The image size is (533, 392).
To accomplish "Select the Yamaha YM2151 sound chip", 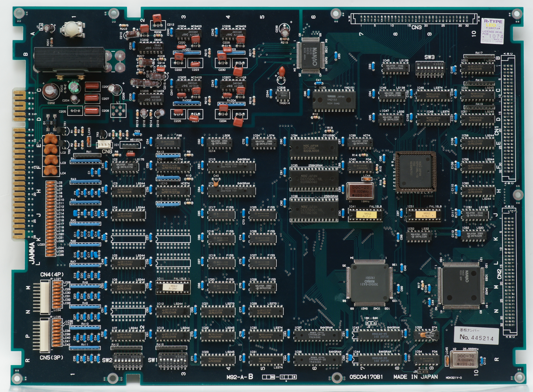I will (x=334, y=100).
